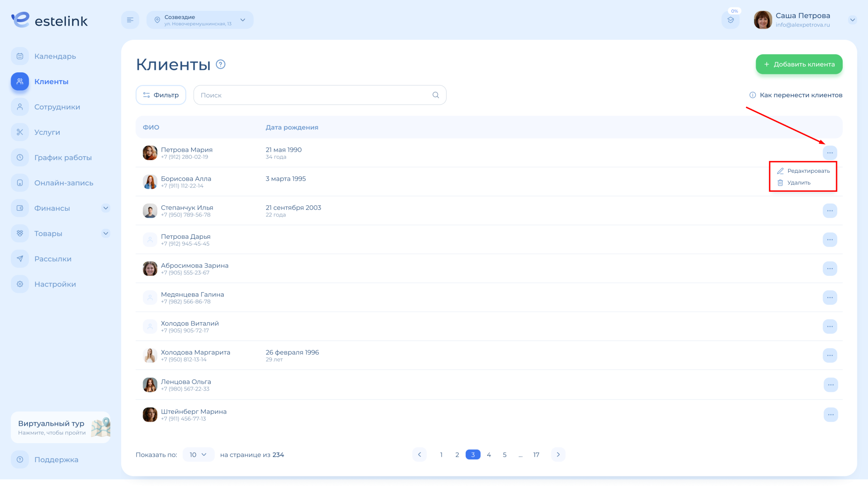Go to page 5

point(505,455)
